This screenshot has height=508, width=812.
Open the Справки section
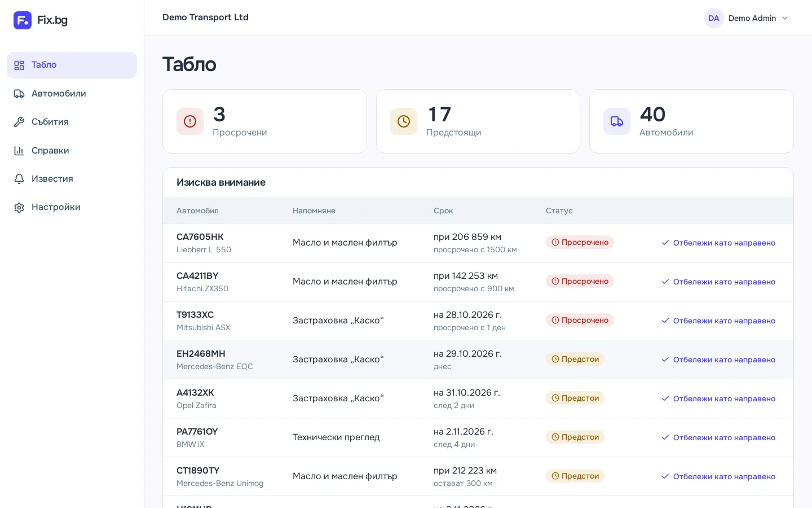click(72, 151)
